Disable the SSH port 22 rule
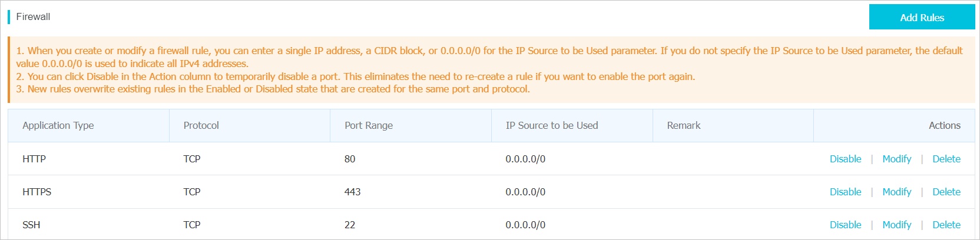The width and height of the screenshot is (980, 240). click(x=845, y=225)
